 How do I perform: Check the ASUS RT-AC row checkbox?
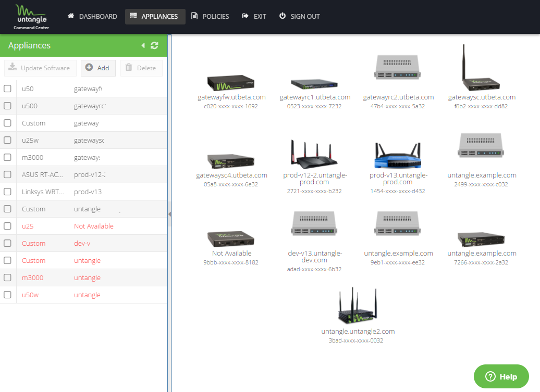click(8, 175)
